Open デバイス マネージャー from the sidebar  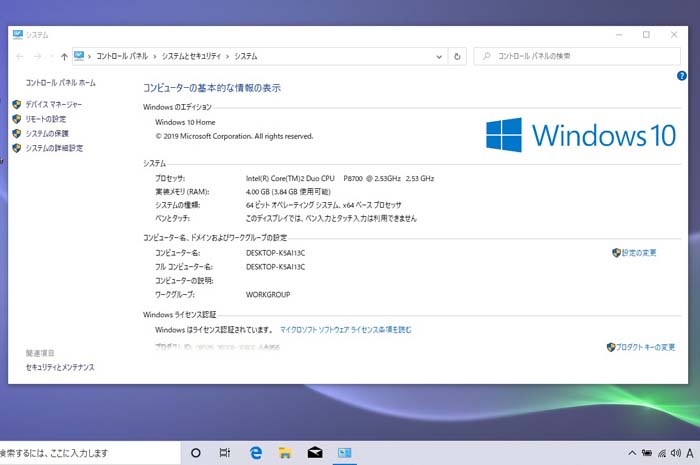54,104
